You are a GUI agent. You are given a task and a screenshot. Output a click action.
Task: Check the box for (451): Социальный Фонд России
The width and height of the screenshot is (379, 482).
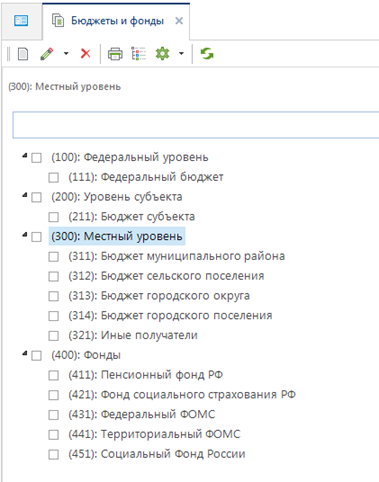coord(53,454)
